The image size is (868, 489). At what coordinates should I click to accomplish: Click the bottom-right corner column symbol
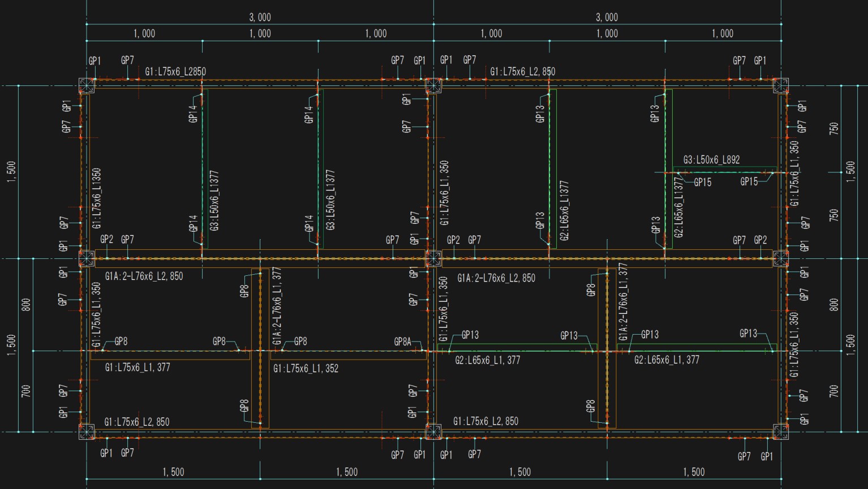coord(780,432)
